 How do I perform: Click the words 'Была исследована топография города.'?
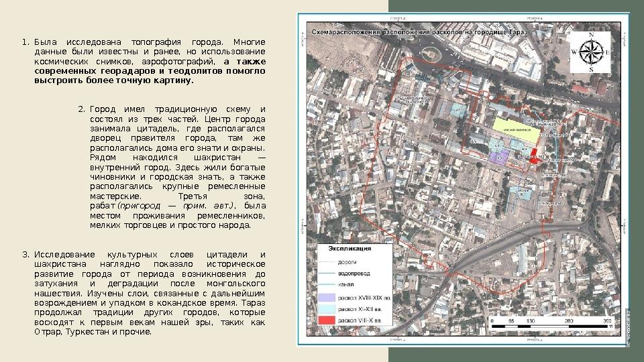(129, 42)
